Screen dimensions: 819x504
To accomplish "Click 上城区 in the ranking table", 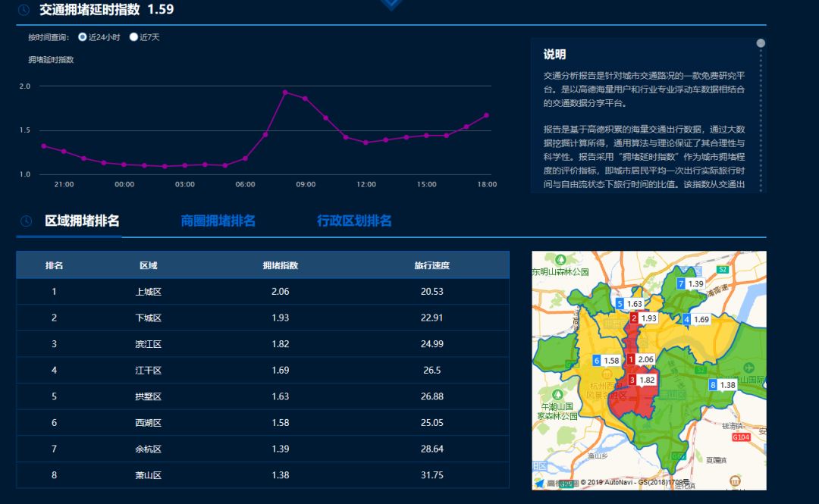I will coord(148,292).
